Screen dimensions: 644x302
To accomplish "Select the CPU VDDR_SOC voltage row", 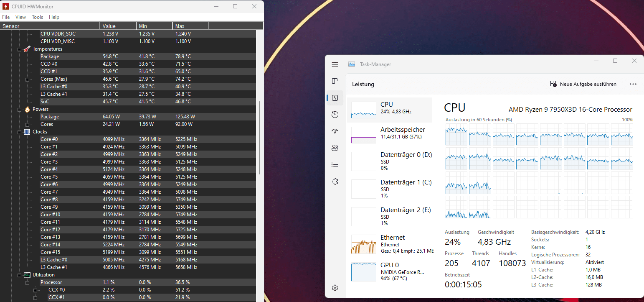I will point(148,34).
